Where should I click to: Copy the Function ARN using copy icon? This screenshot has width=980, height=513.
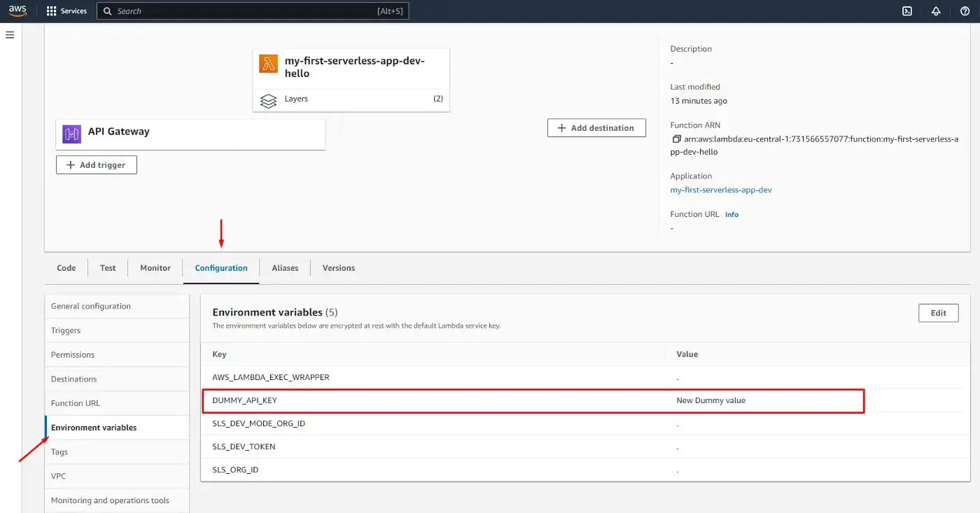676,139
